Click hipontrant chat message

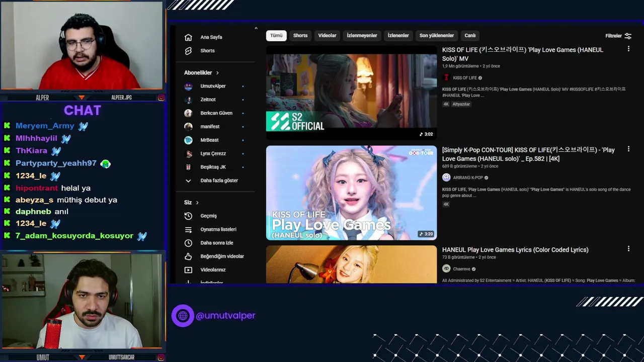pyautogui.click(x=53, y=188)
